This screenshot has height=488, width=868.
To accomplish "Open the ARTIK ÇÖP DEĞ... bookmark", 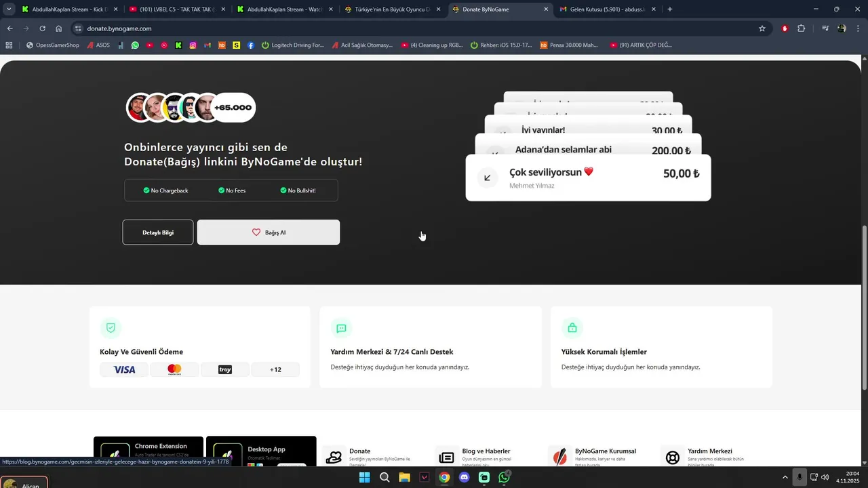I will (641, 45).
